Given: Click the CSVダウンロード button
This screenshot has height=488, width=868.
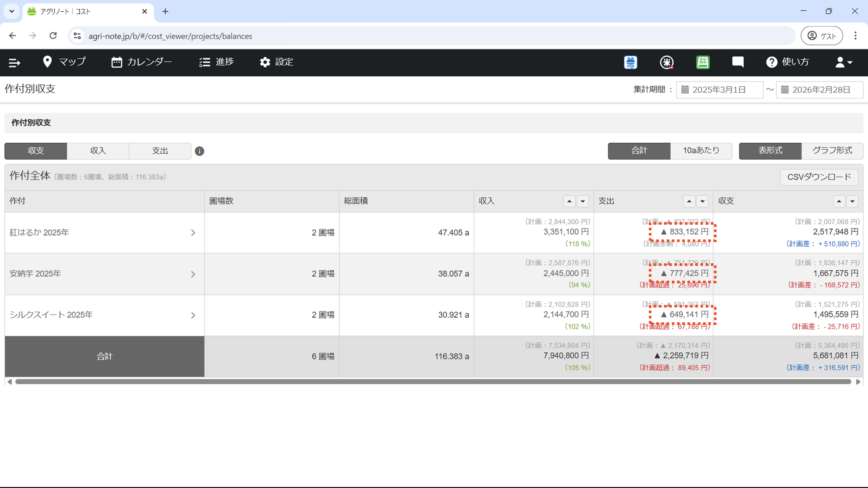Looking at the screenshot, I should pos(819,177).
